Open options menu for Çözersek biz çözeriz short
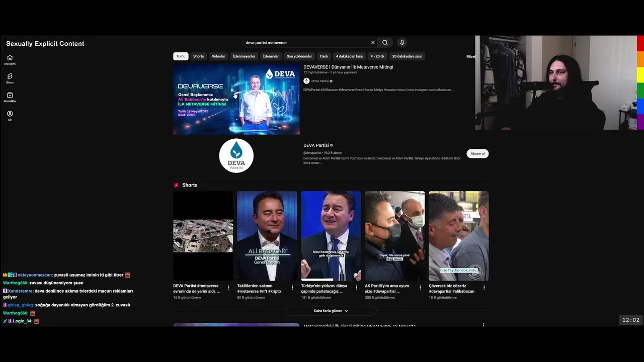 click(484, 288)
